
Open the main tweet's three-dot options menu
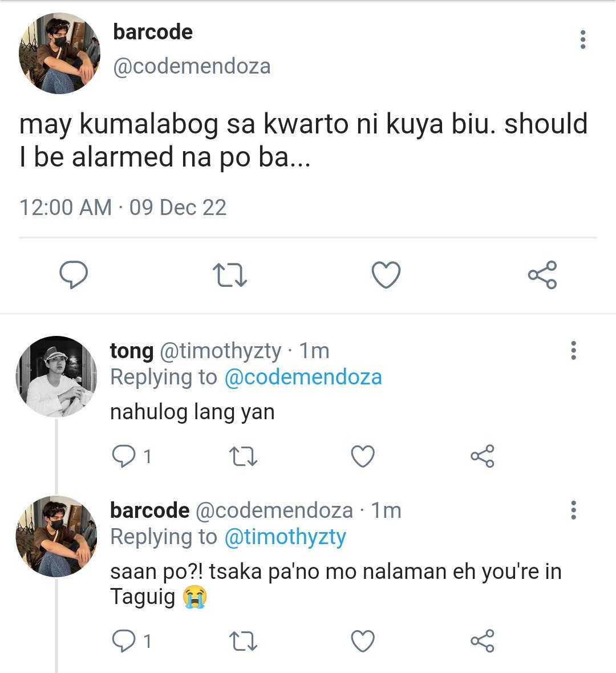(x=582, y=39)
